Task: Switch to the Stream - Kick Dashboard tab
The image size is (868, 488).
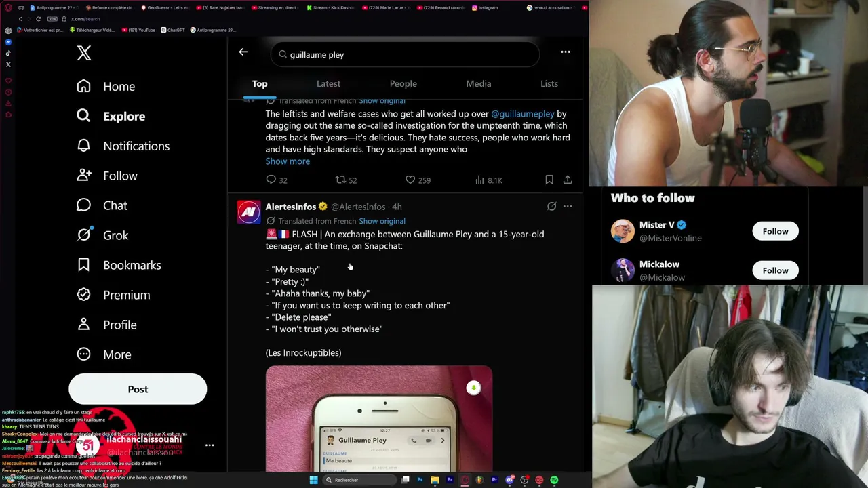Action: [331, 7]
